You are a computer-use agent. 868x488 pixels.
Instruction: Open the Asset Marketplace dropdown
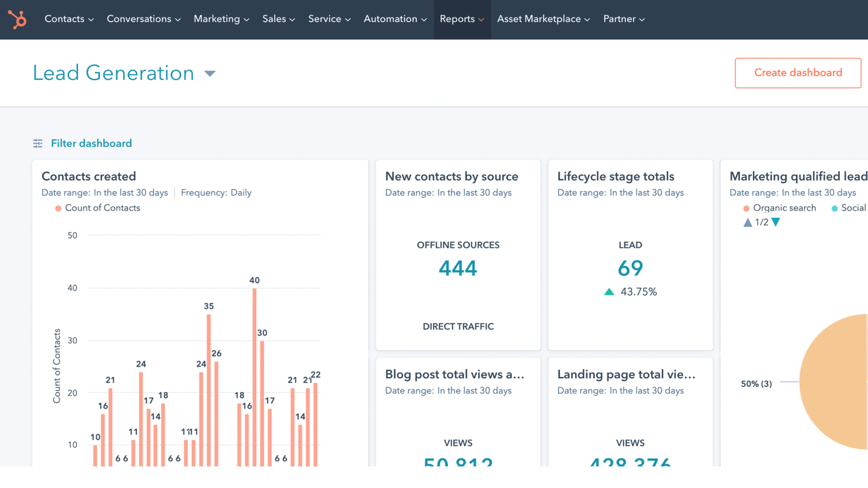543,19
